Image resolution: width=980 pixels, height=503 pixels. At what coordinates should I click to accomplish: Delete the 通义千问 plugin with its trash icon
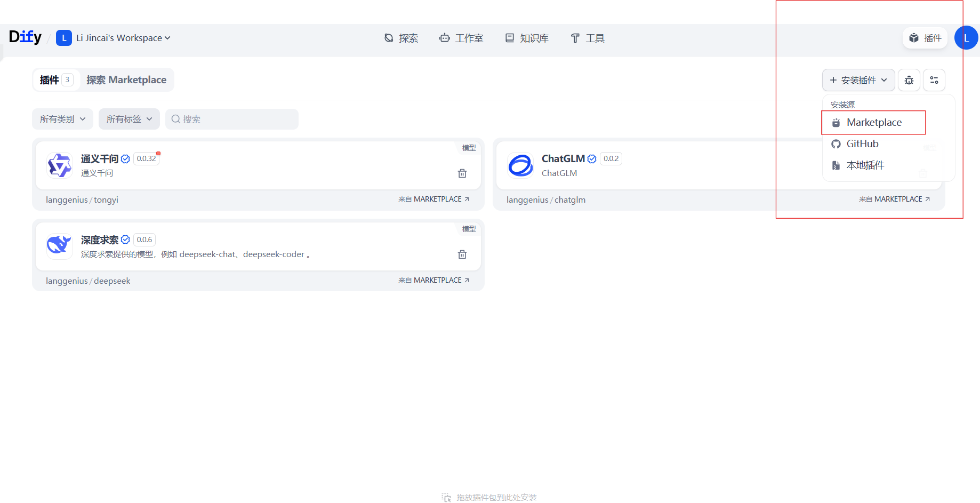click(x=462, y=173)
